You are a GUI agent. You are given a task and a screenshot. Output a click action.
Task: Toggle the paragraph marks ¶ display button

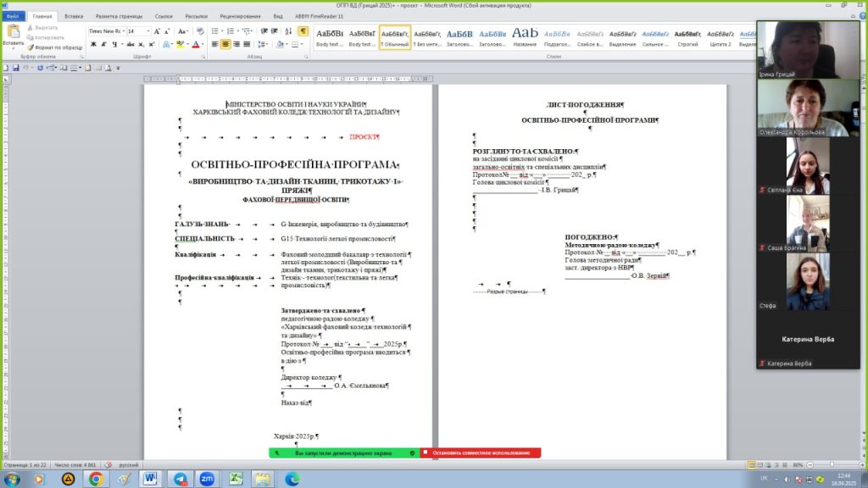pos(303,30)
